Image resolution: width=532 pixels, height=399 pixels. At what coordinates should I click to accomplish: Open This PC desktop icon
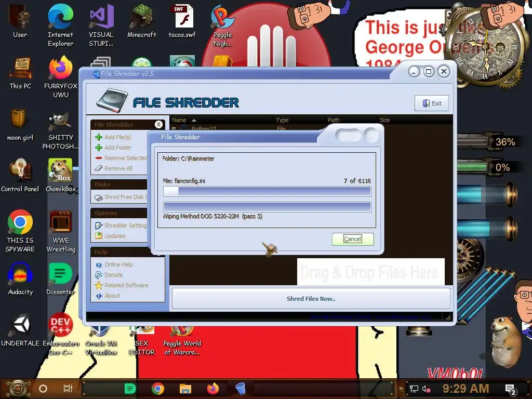[20, 73]
